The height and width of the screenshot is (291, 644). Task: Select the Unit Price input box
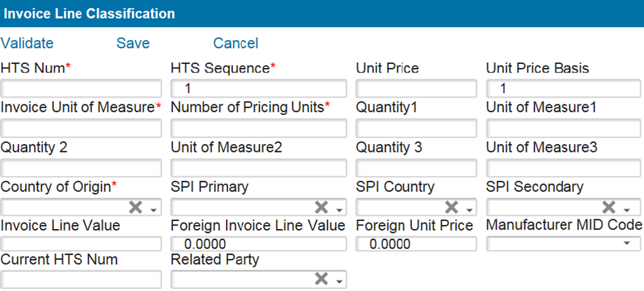coord(415,88)
